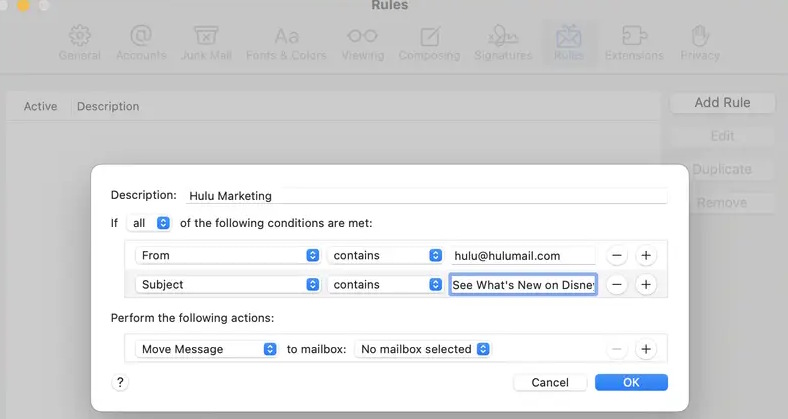788x419 pixels.
Task: Confirm the rule with OK
Action: [631, 382]
